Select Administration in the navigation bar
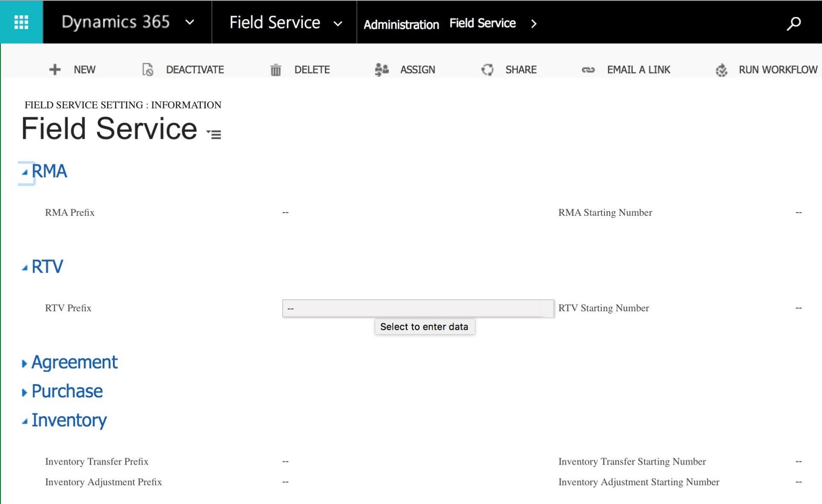Viewport: 822px width, 504px height. tap(401, 24)
